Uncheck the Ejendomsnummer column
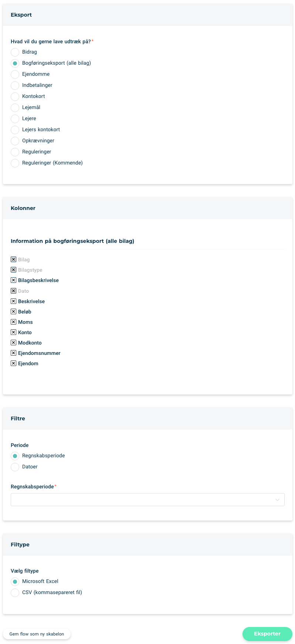 13,353
